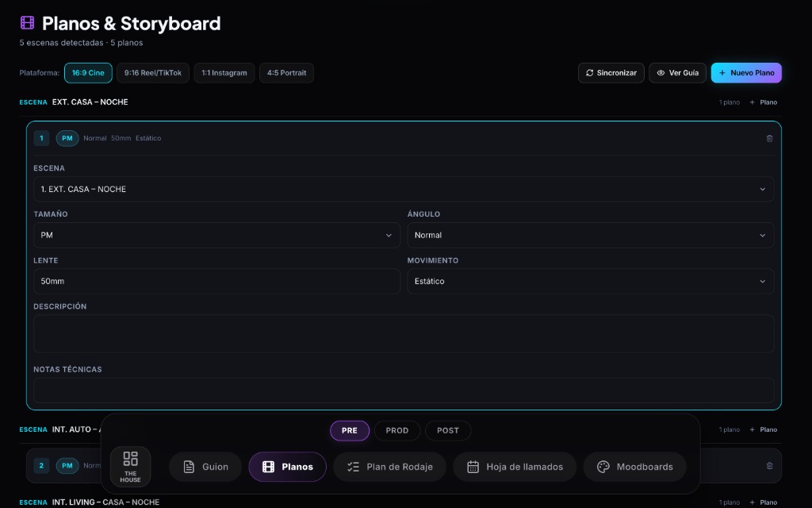Delete shot 2 with its trash icon
The width and height of the screenshot is (812, 508).
pyautogui.click(x=769, y=465)
